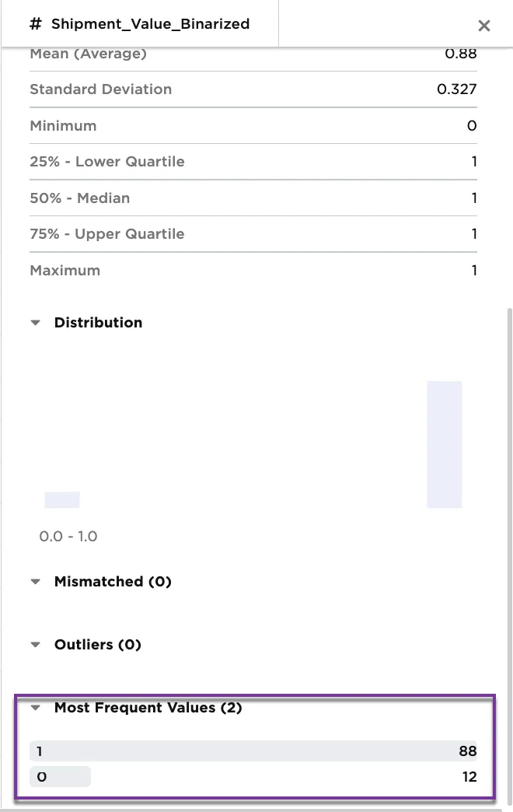Viewport: 513px width, 812px height.
Task: Click the X close icon at top right
Action: pos(484,25)
